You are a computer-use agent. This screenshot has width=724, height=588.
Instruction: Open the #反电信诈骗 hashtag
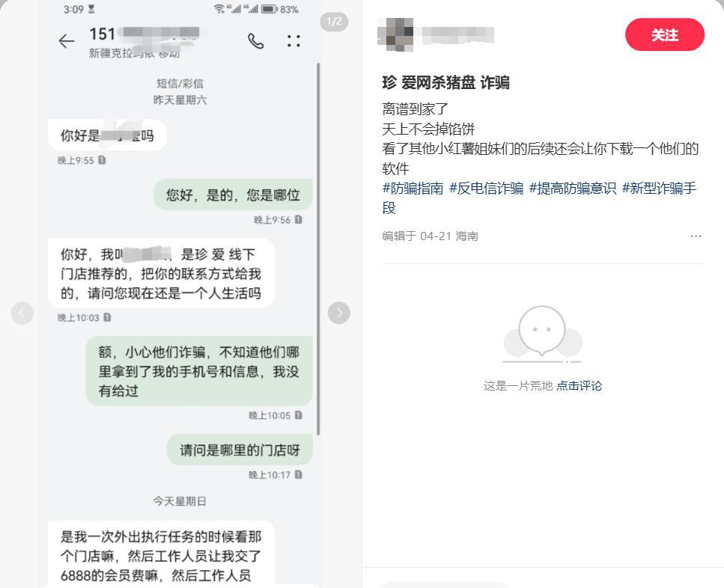pyautogui.click(x=486, y=189)
